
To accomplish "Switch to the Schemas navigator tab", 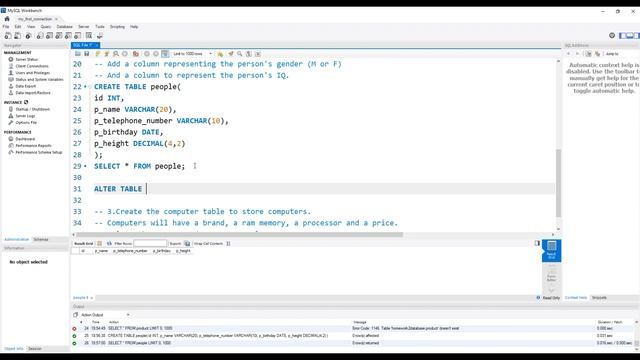I will 41,240.
